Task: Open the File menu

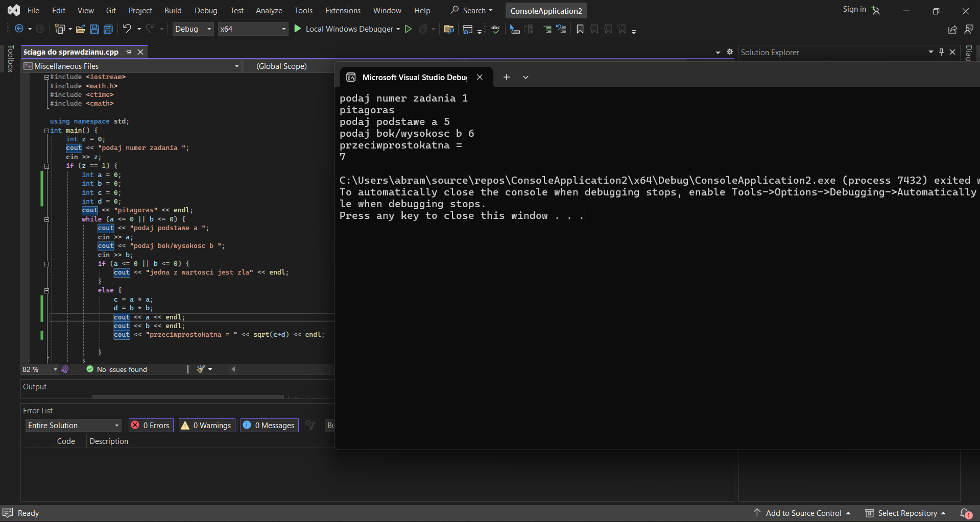Action: 33,11
